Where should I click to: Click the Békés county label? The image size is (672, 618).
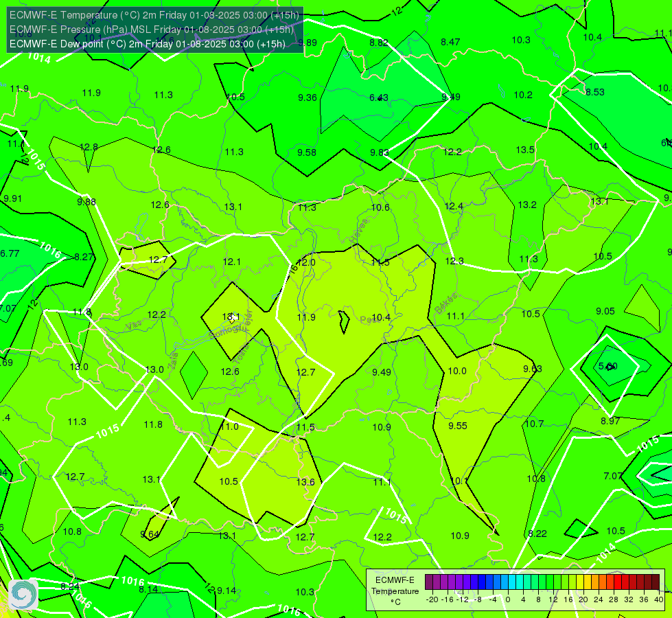tap(445, 304)
